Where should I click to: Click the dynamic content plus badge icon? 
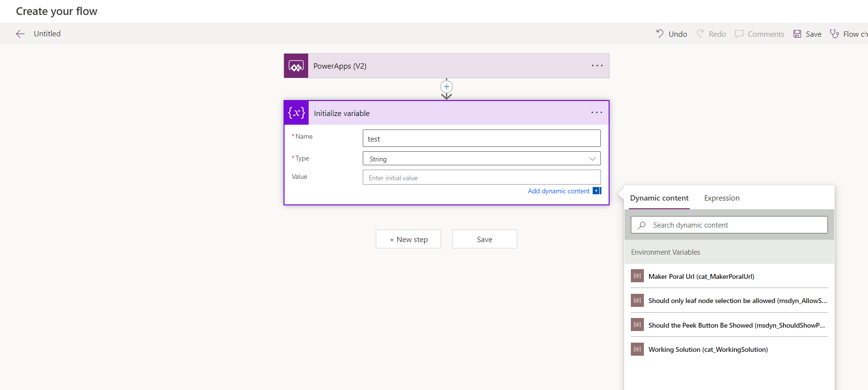[x=597, y=191]
